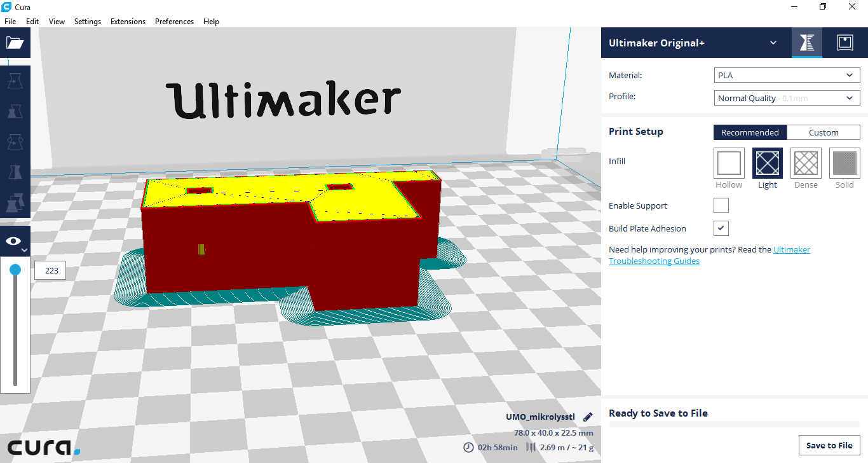The width and height of the screenshot is (868, 463).
Task: Switch to Recommended print setup tab
Action: tap(750, 132)
